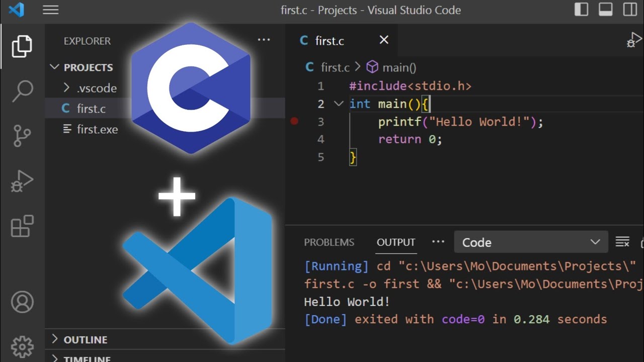Toggle the Secondary Side Bar layout button
This screenshot has width=644, height=362.
pyautogui.click(x=630, y=10)
